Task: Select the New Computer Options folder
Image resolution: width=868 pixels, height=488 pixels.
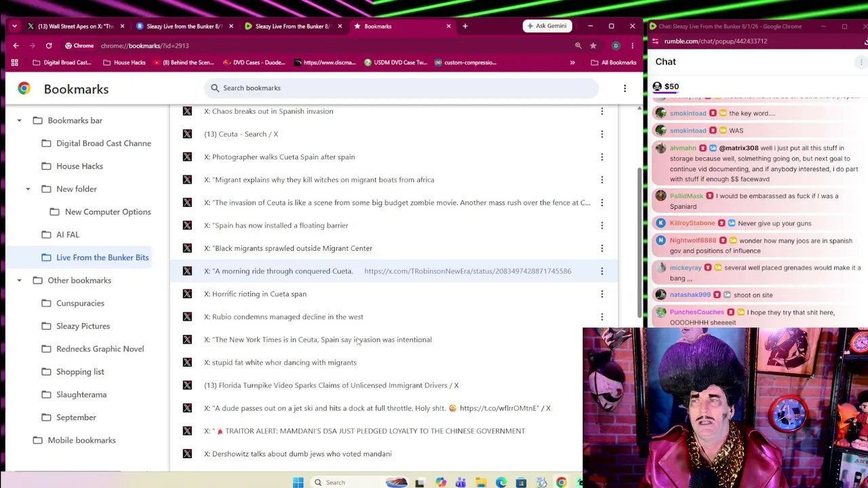Action: 100,212
